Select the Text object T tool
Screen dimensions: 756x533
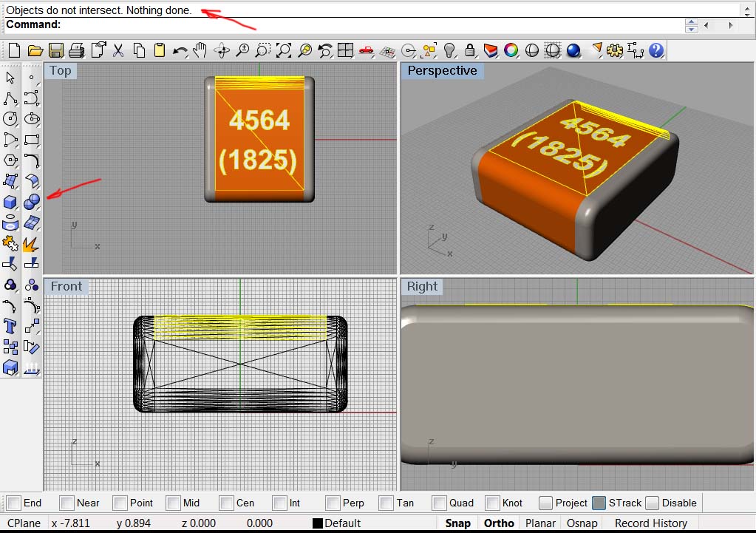10,327
